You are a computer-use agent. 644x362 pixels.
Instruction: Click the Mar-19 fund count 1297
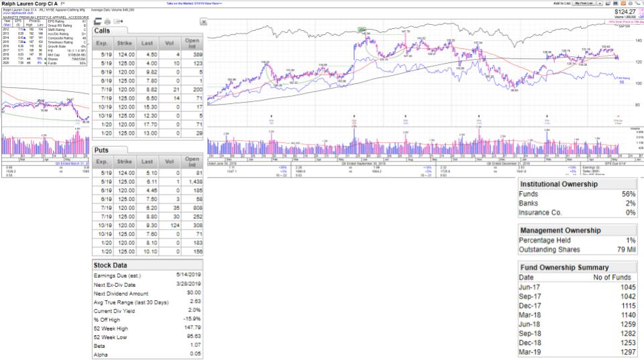click(x=628, y=352)
